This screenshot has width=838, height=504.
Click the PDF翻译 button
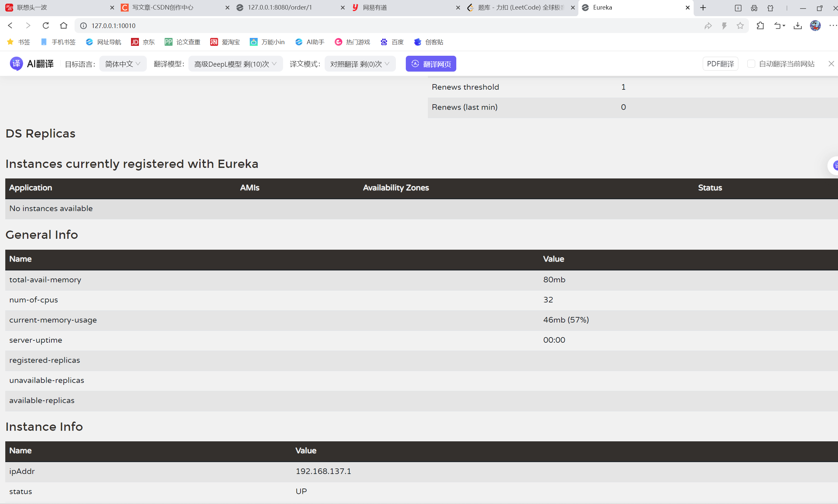720,64
